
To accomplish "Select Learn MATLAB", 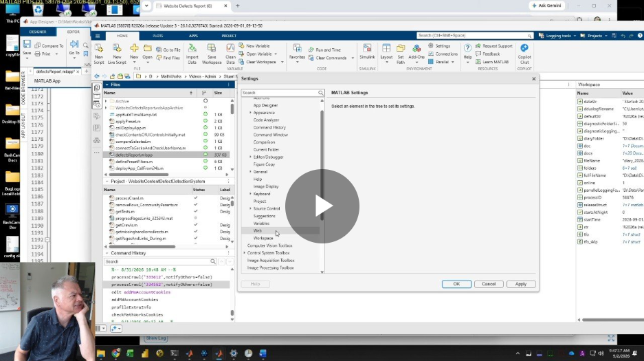I will (492, 62).
